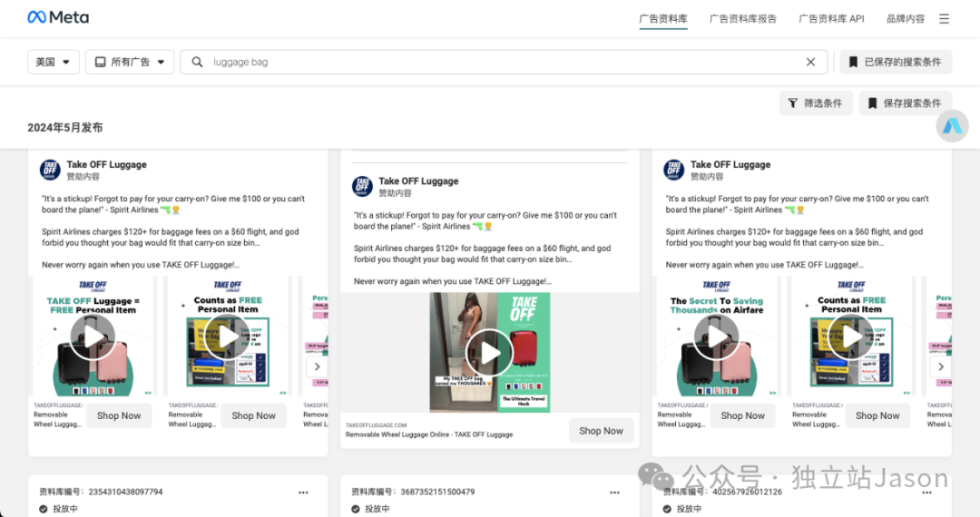Viewport: 980px width, 517px height.
Task: Advance first card's carousel with next arrow
Action: [317, 366]
